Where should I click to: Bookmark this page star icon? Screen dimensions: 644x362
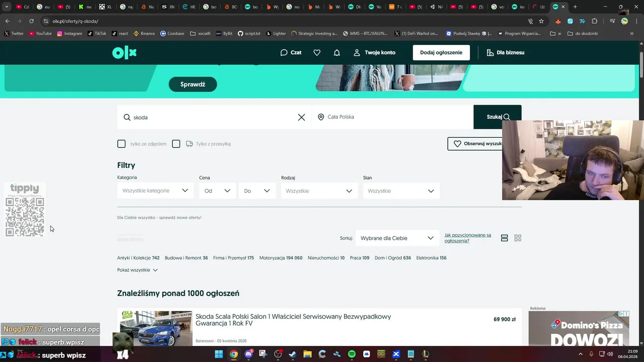tap(541, 21)
